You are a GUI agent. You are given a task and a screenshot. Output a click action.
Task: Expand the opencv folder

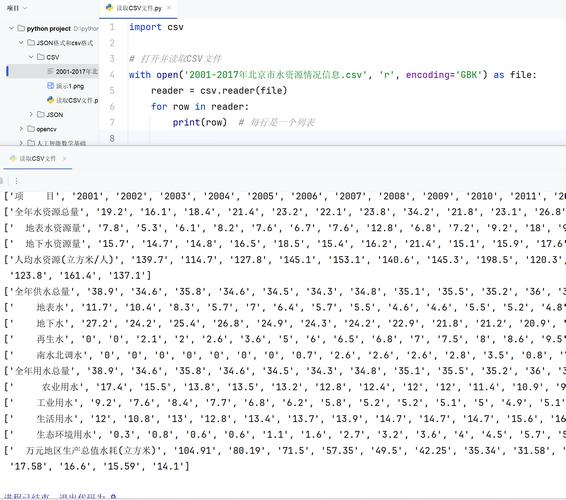(21, 129)
